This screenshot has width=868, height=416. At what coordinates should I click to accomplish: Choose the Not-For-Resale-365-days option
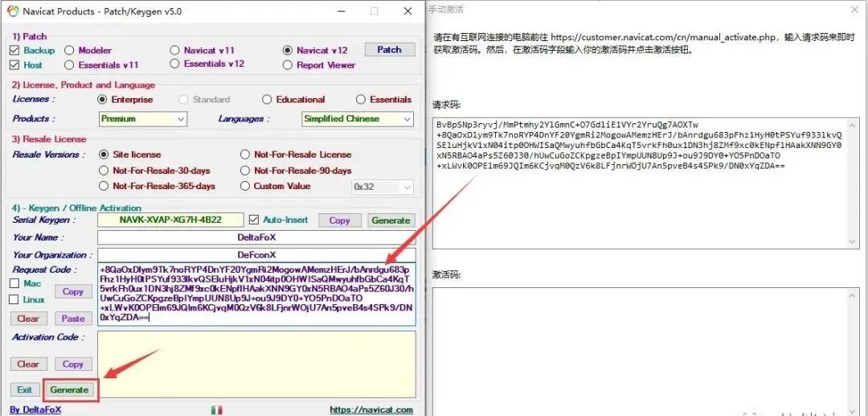[103, 186]
